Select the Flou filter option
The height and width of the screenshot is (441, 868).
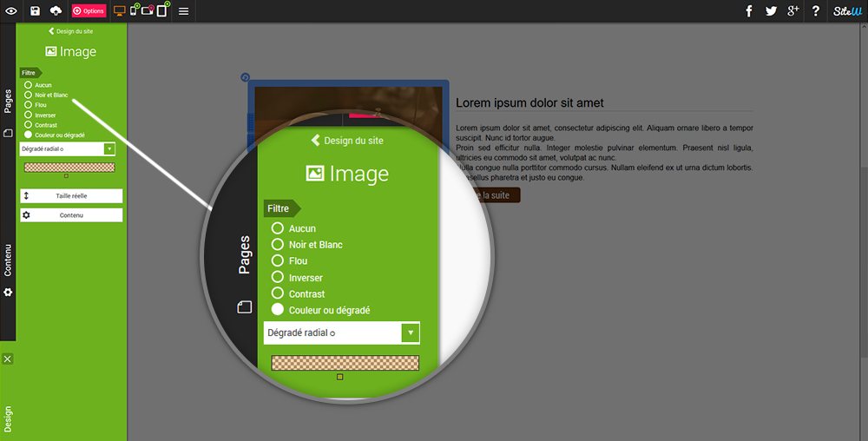[x=29, y=105]
